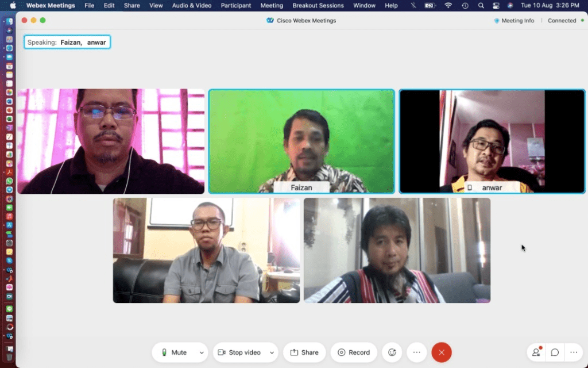Viewport: 588px width, 368px height.
Task: Open Photos from the Dock
Action: pyautogui.click(x=9, y=93)
